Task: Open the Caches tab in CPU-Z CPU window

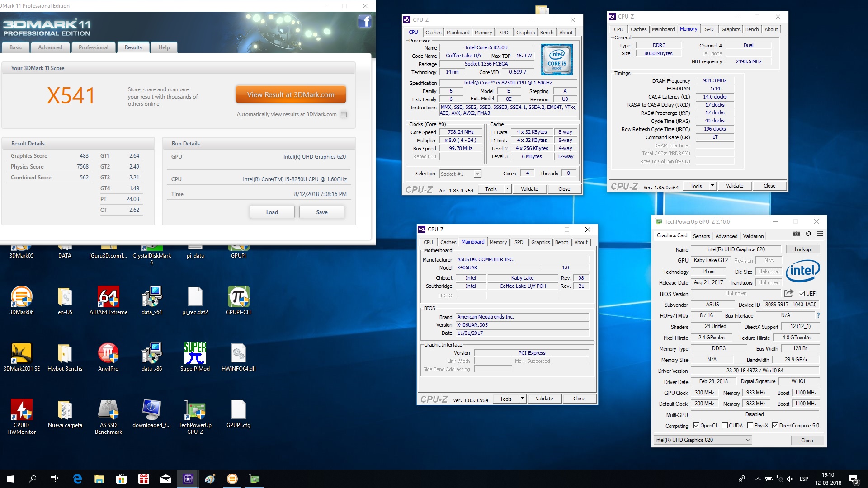Action: [x=433, y=33]
